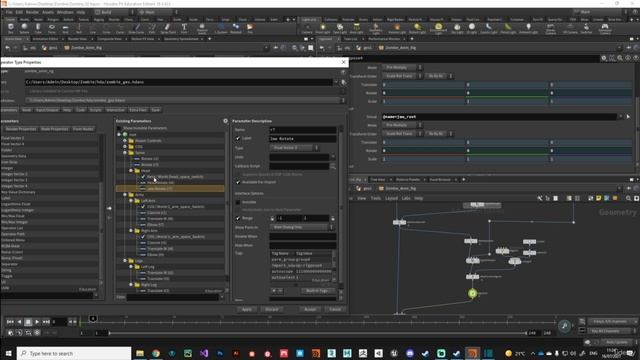Select the Metaball shelf tool

click(236, 28)
